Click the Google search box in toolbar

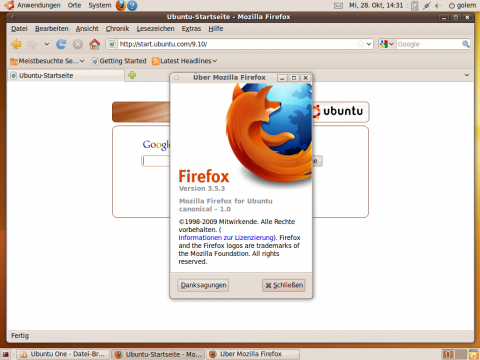[429, 44]
